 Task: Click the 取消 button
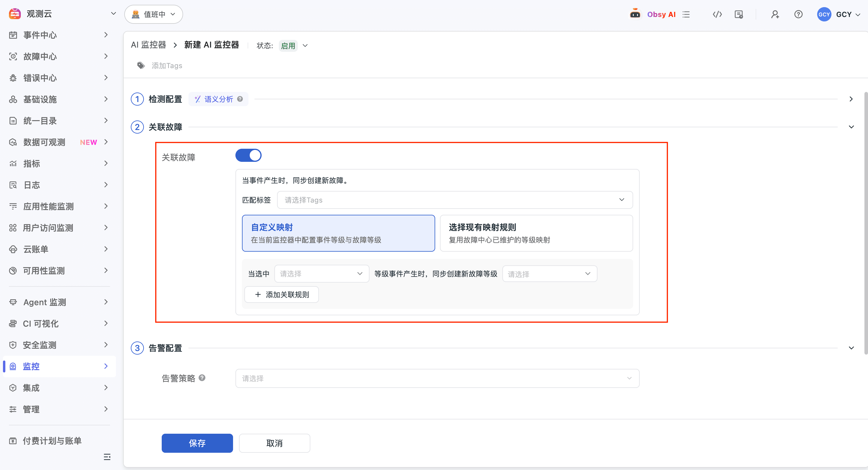coord(275,443)
